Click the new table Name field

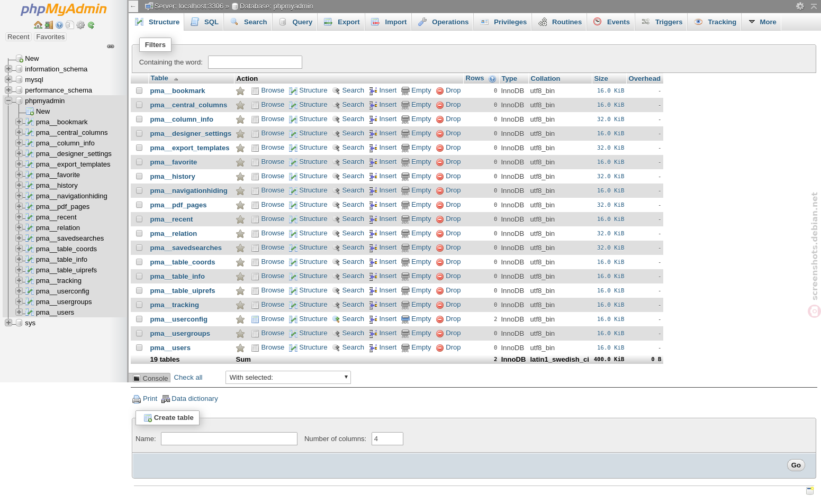(229, 439)
